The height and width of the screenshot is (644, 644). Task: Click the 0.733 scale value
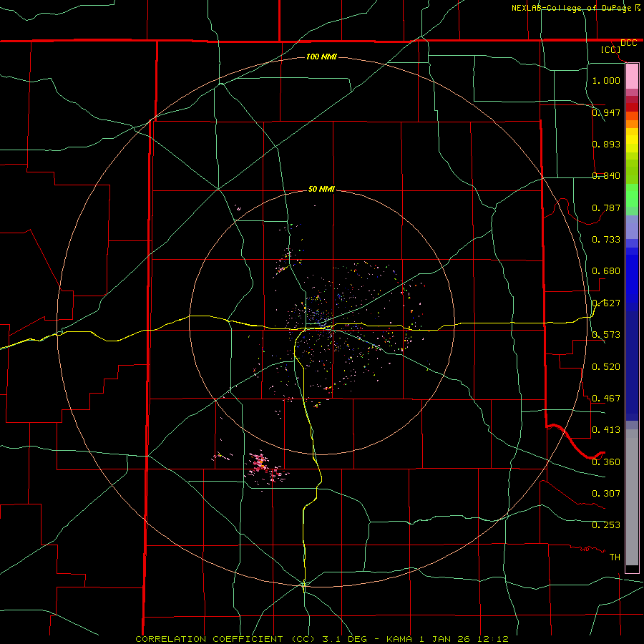point(606,239)
